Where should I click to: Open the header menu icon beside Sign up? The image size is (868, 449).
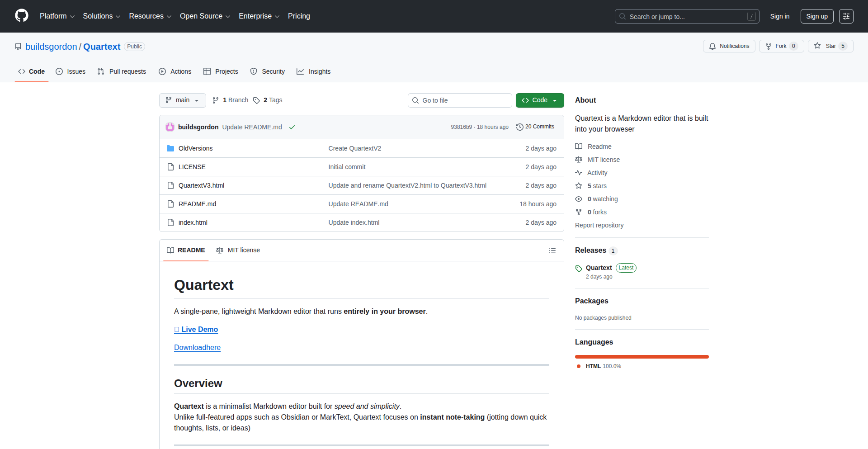click(846, 16)
